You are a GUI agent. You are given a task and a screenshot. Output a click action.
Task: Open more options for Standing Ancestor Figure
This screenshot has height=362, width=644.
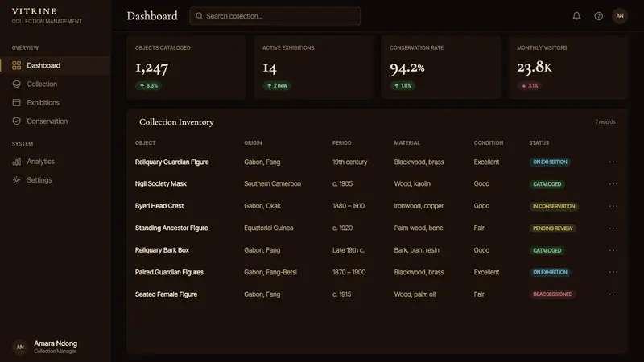[613, 228]
